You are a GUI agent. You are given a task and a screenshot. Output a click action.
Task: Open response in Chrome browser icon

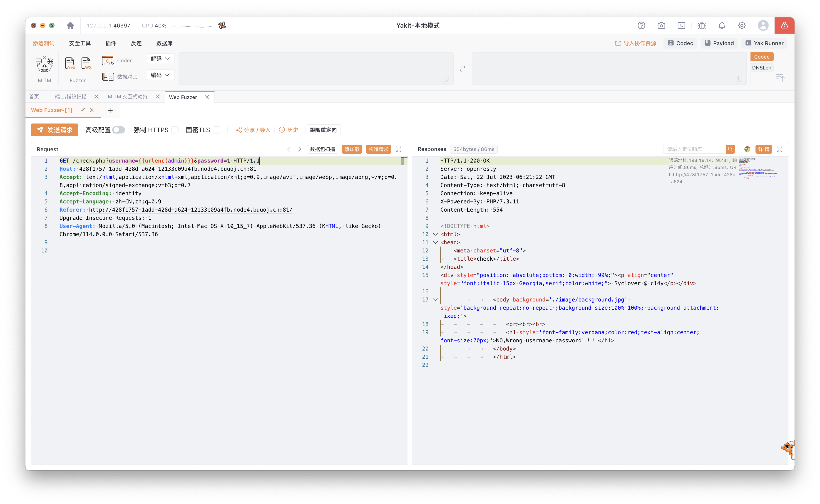pyautogui.click(x=747, y=149)
